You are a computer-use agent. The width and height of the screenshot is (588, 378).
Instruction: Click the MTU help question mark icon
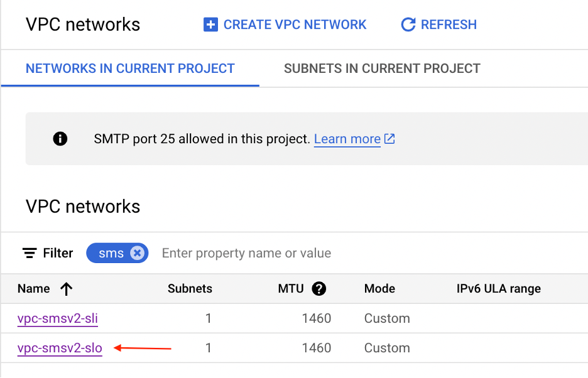[x=319, y=289]
